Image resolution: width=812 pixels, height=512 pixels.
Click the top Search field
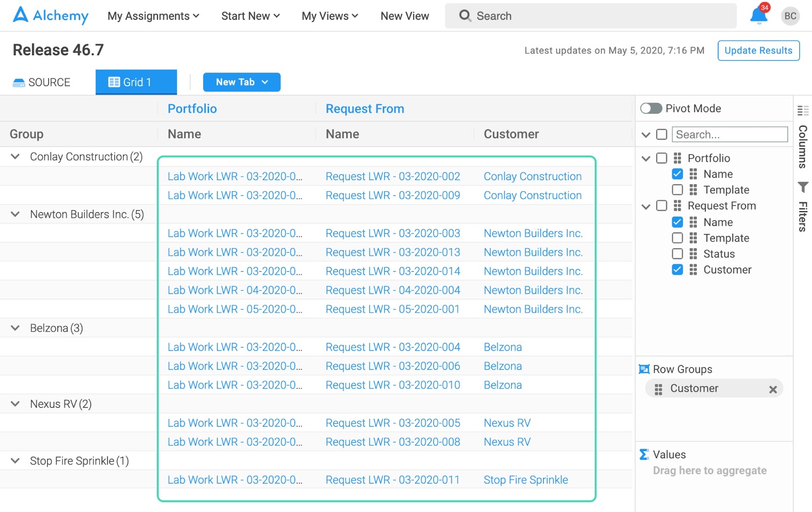pos(591,16)
